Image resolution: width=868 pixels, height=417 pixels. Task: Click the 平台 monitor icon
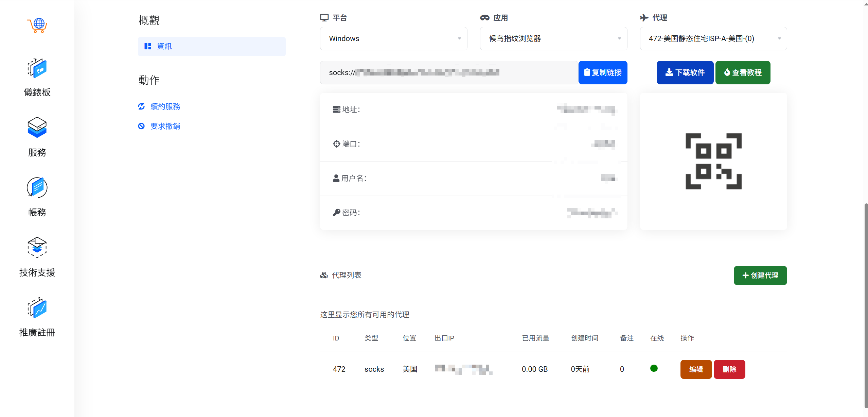pos(324,18)
